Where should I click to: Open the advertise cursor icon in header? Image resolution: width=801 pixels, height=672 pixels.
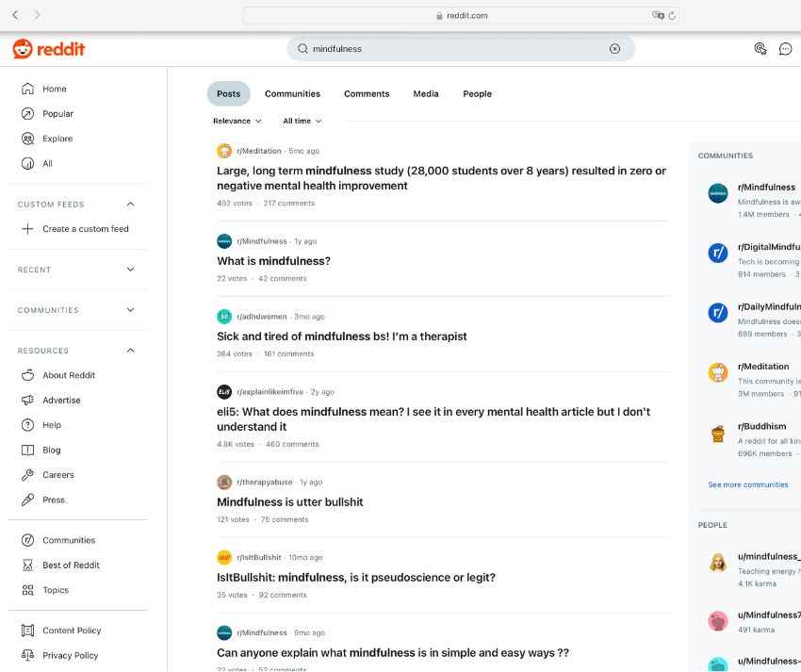coord(760,49)
